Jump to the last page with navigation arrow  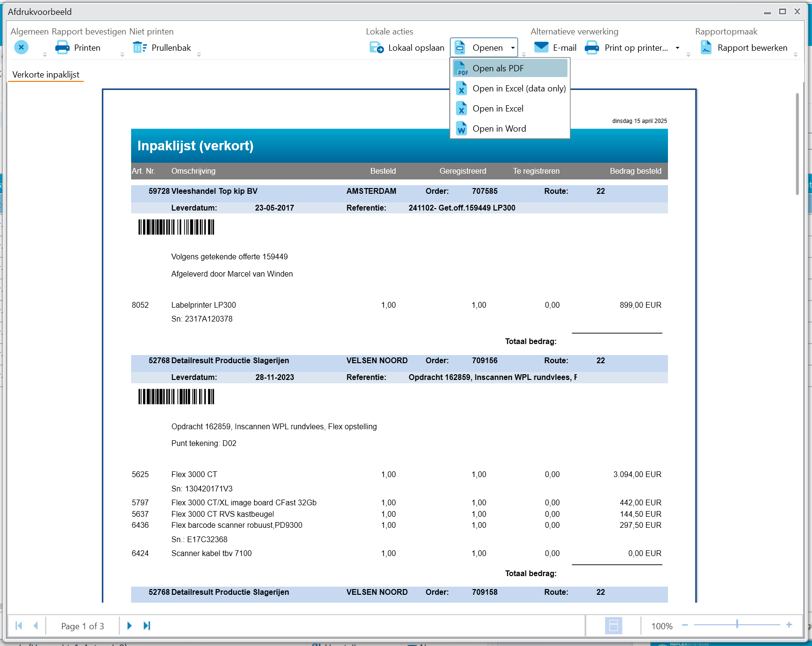(146, 625)
